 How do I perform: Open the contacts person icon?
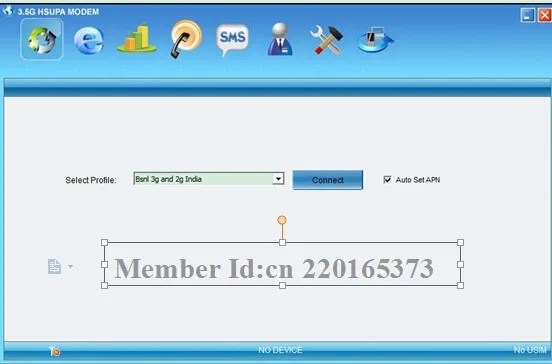(280, 39)
